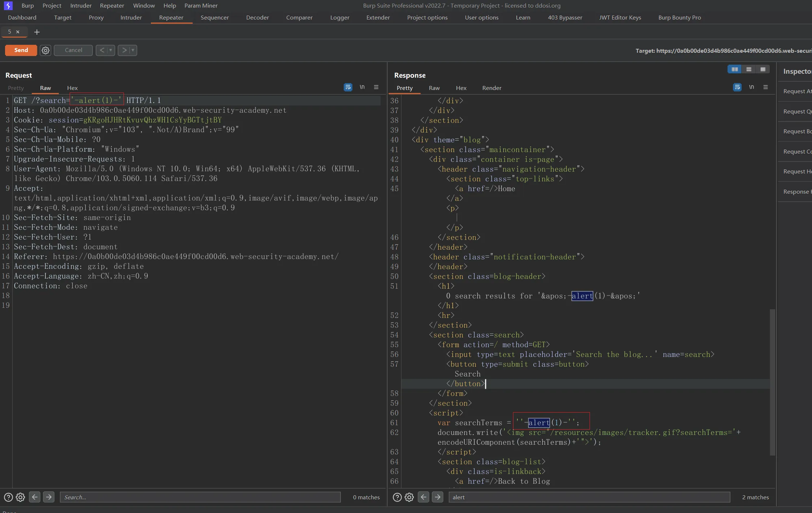
Task: Go to next request with forward arrow
Action: tap(124, 50)
